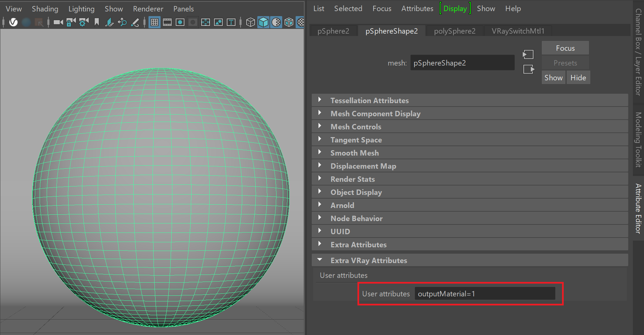Click the Smooth Shade All cube icon
Image resolution: width=644 pixels, height=335 pixels.
tap(263, 22)
